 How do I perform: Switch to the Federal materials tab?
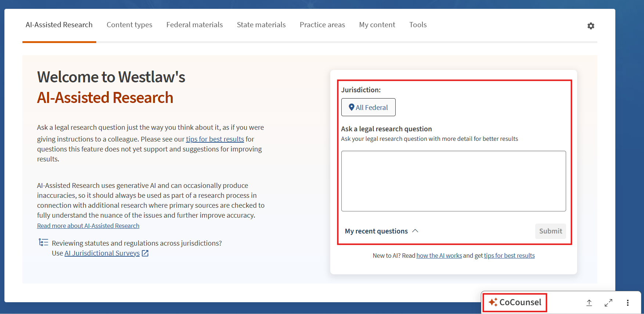[194, 25]
